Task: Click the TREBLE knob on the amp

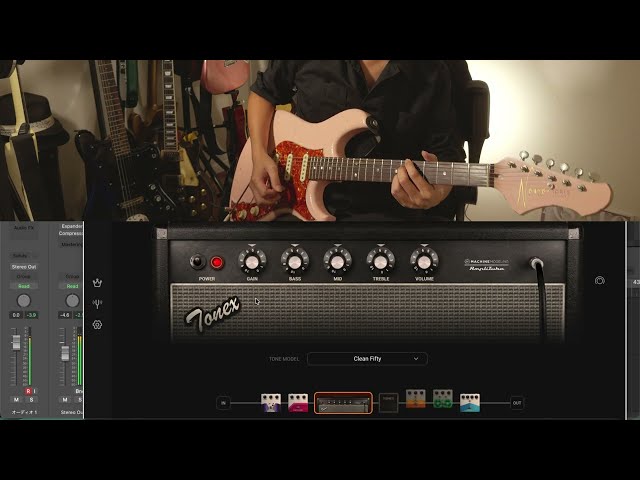Action: click(x=380, y=261)
